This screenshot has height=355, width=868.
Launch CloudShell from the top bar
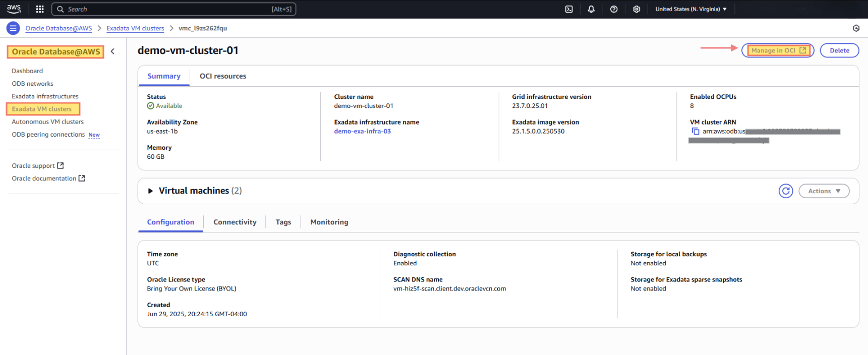pos(569,9)
